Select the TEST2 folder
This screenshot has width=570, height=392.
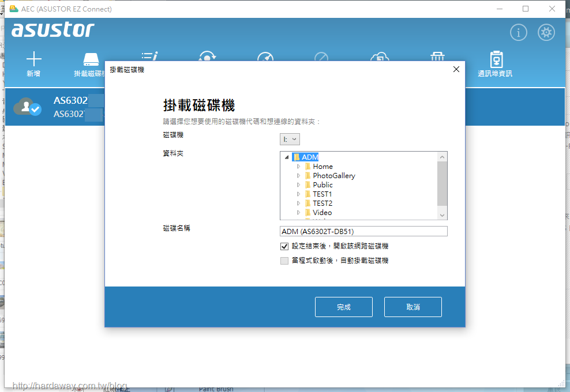click(x=319, y=203)
